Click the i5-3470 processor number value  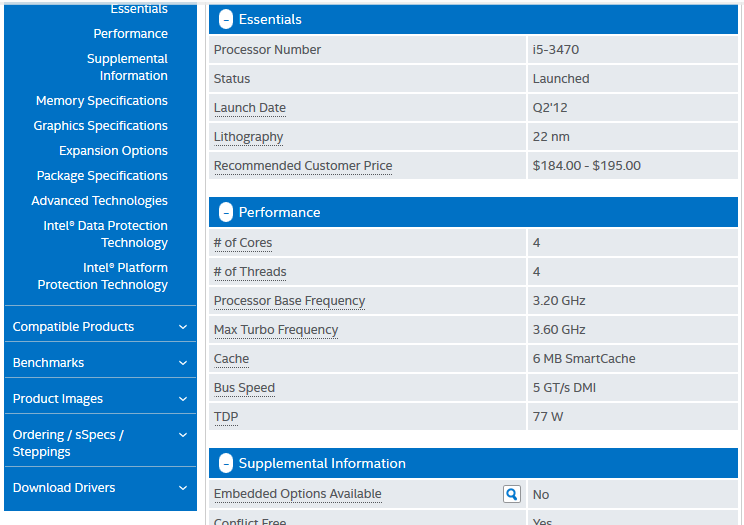coord(556,50)
